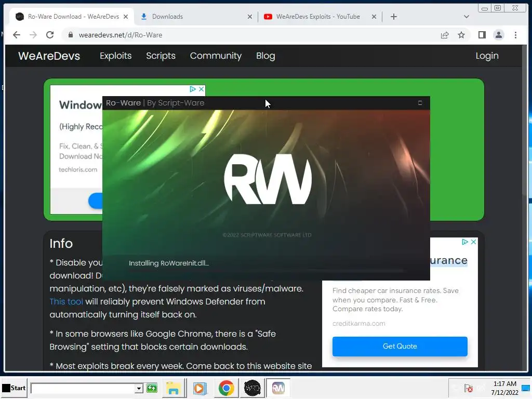Screen dimensions: 532x399
Task: Click AdChoices icon on top ad
Action: [193, 89]
